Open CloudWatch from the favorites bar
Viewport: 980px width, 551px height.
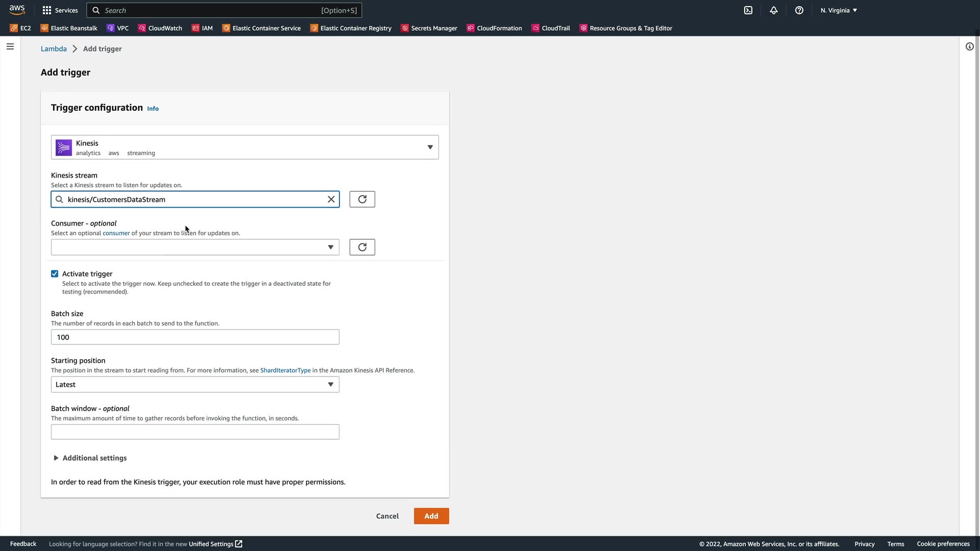(160, 29)
